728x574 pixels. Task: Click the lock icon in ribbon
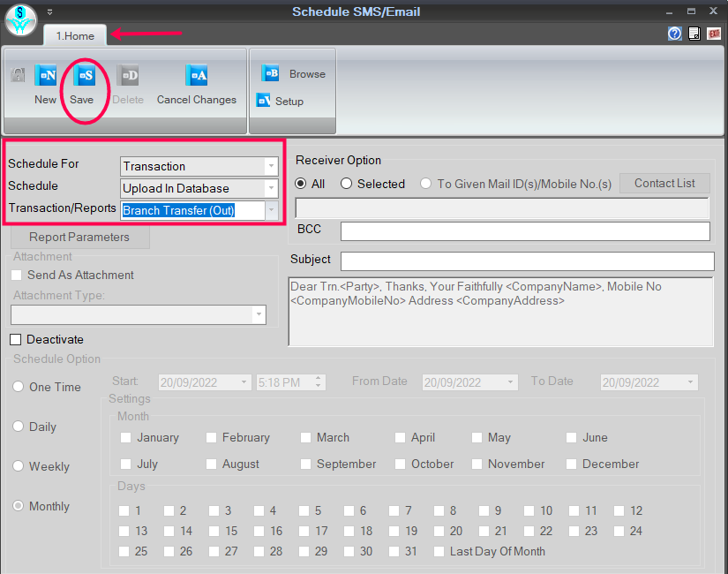click(x=18, y=75)
